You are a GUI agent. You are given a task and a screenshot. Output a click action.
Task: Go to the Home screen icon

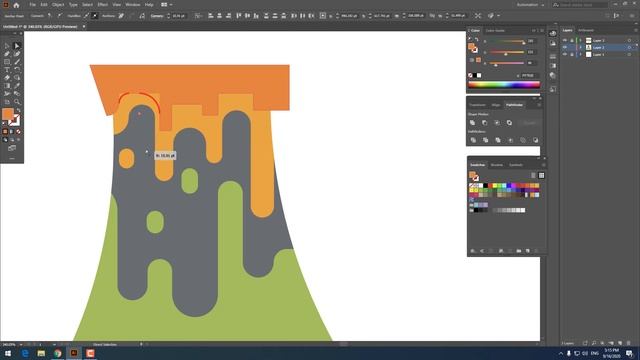click(16, 5)
